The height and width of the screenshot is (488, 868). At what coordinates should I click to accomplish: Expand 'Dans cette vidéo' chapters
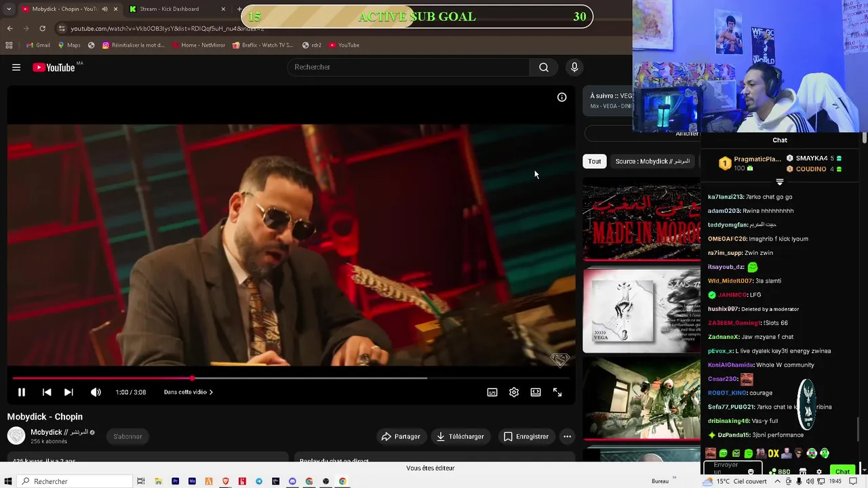(189, 392)
